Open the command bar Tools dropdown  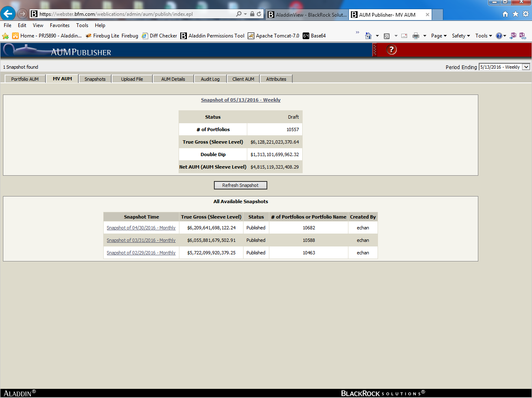click(484, 36)
